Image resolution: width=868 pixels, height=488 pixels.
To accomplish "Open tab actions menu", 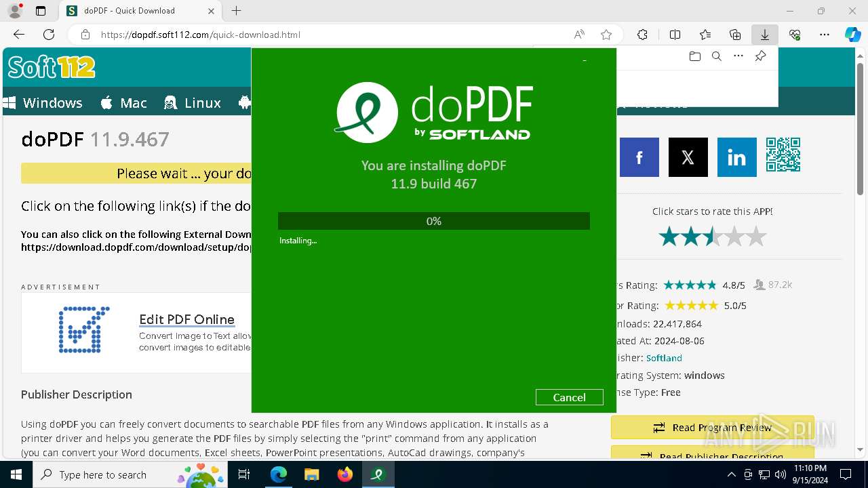I will (41, 11).
